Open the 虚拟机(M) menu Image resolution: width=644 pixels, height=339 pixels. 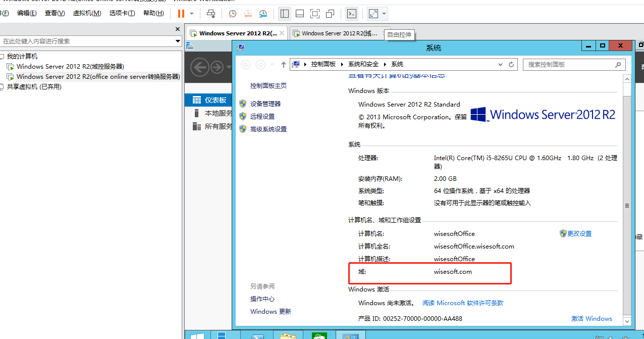click(x=87, y=13)
